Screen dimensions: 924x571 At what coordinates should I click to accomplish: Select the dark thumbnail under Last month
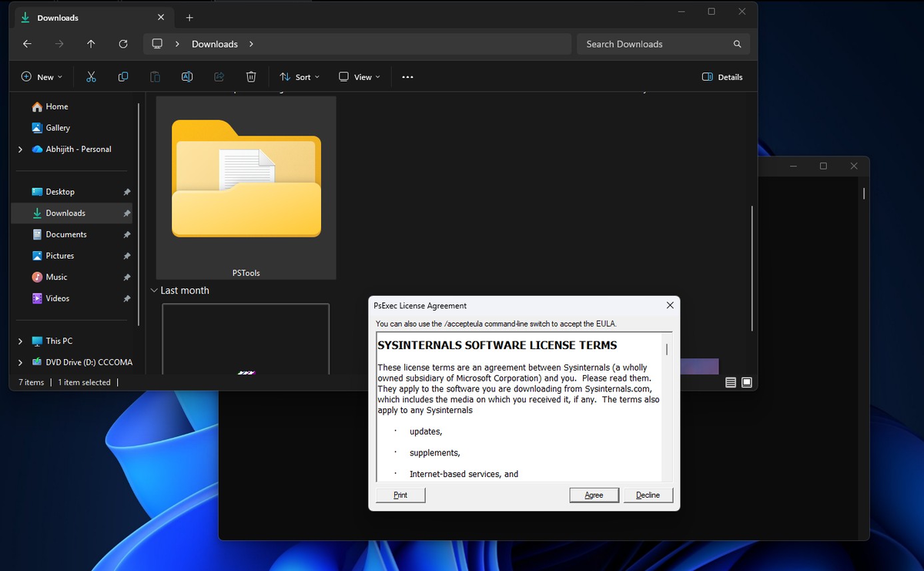[246, 338]
